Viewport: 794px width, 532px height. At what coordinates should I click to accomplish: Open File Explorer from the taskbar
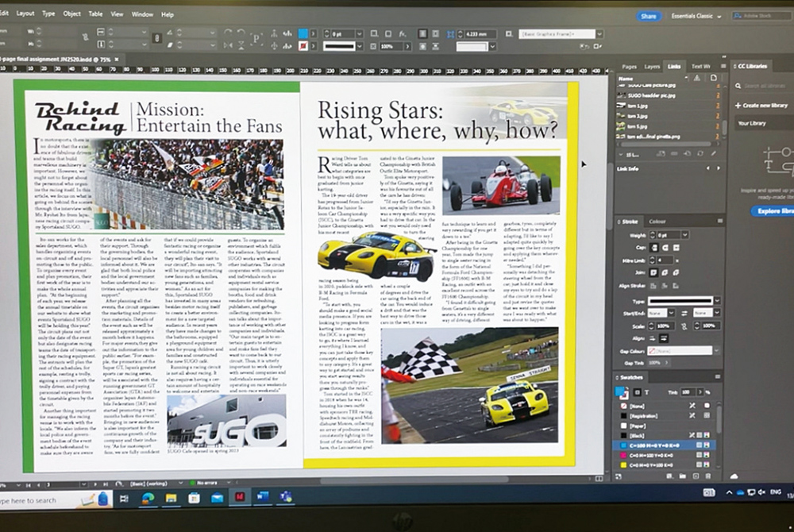(x=171, y=498)
